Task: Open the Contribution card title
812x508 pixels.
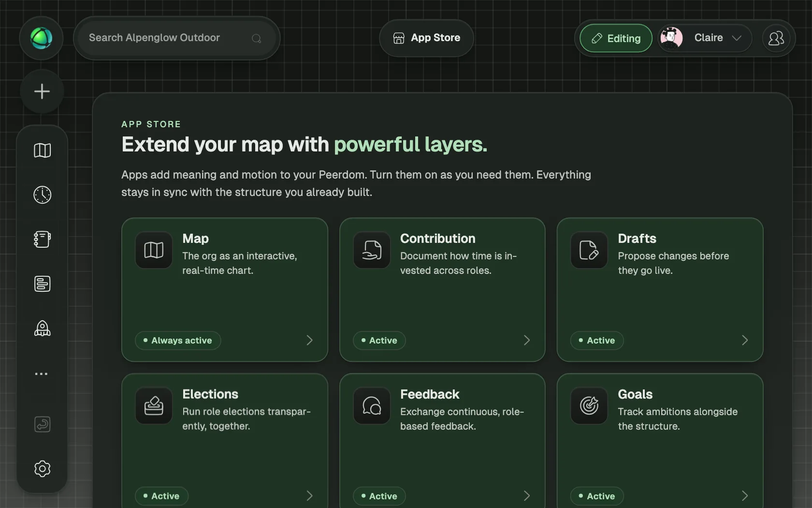Action: tap(438, 239)
